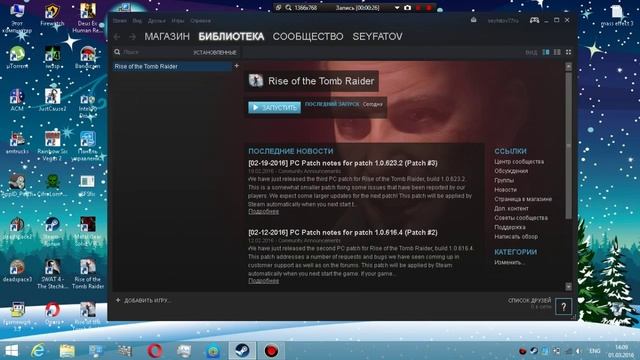The width and height of the screenshot is (640, 360).
Task: Open µTorrent desktop shortcut
Action: pos(17,58)
